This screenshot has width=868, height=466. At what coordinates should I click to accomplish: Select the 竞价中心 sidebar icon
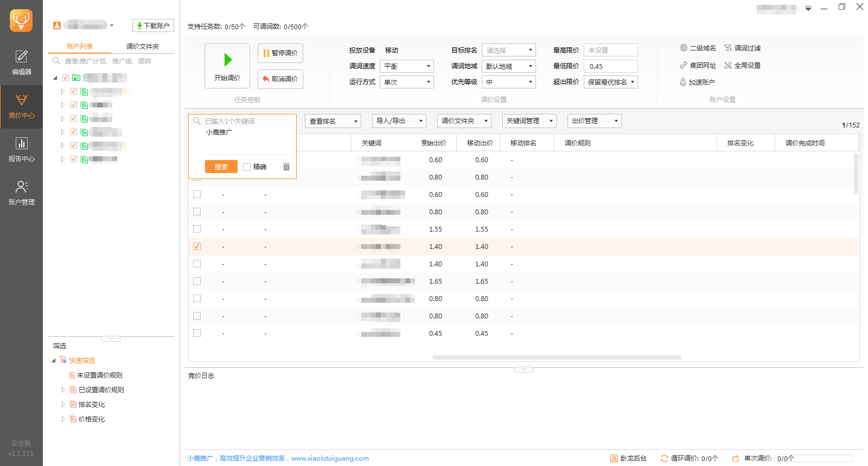tap(21, 107)
